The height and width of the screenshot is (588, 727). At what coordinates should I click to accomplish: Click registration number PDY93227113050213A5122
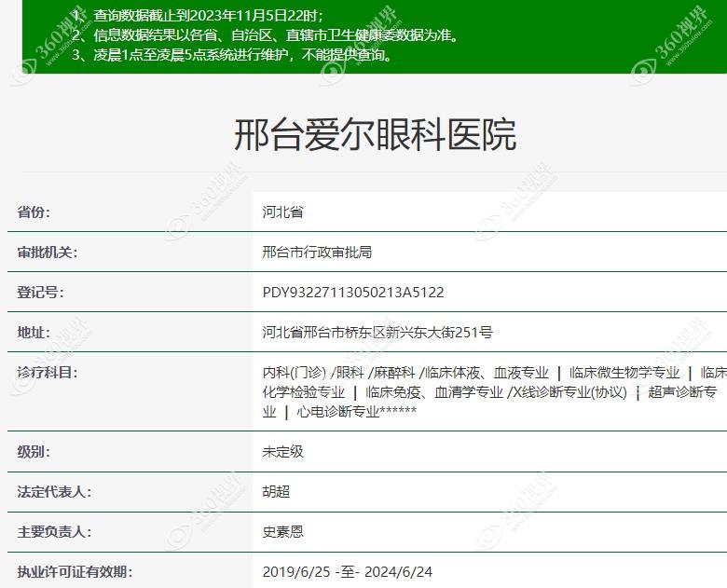coord(353,293)
